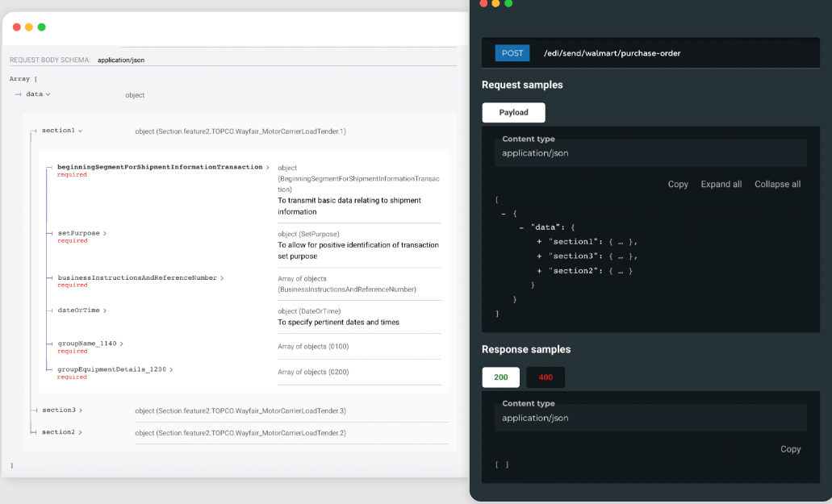Click the POST method badge
832x504 pixels.
click(512, 53)
